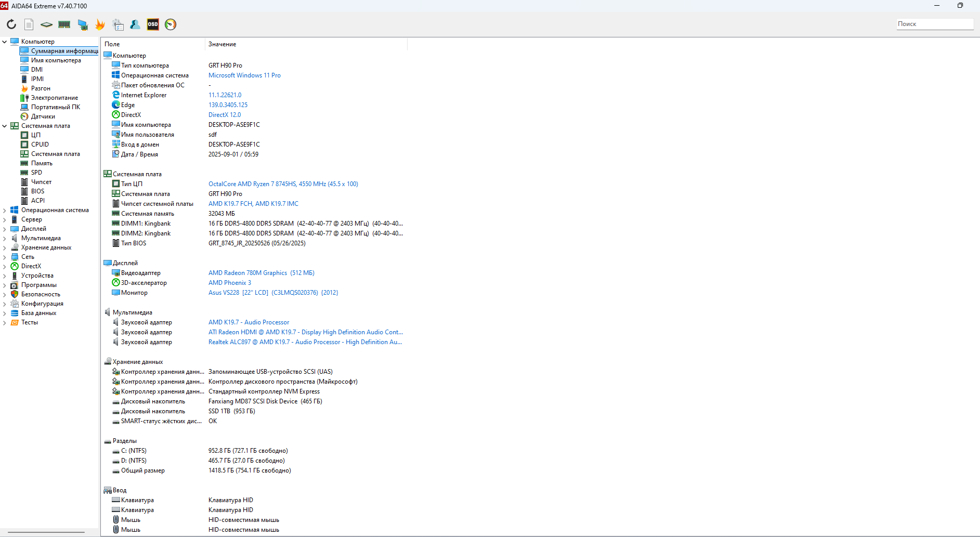Click the Поле column header
The height and width of the screenshot is (537, 980).
coord(153,44)
